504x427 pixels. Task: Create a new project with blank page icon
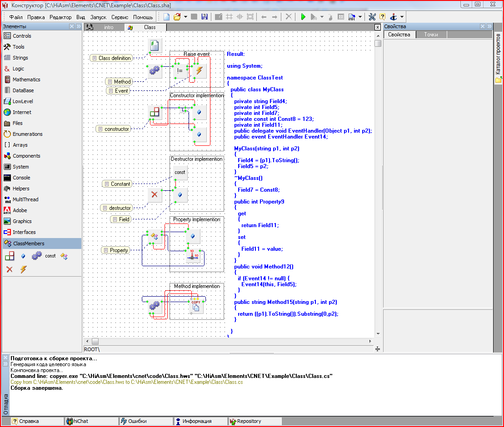[167, 17]
